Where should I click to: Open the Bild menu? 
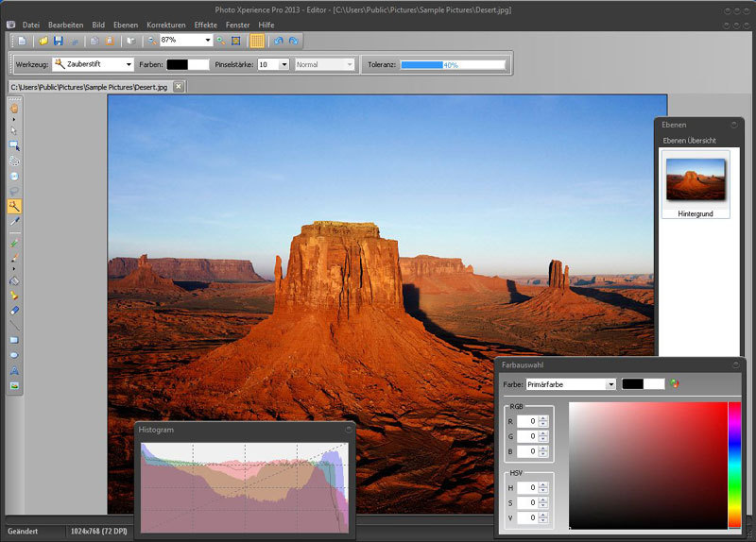pyautogui.click(x=98, y=25)
